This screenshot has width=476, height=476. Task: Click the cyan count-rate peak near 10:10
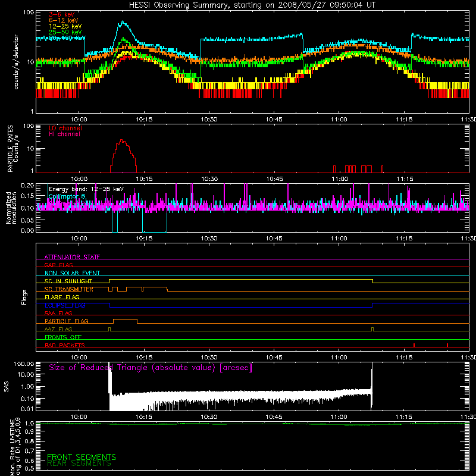point(123,22)
